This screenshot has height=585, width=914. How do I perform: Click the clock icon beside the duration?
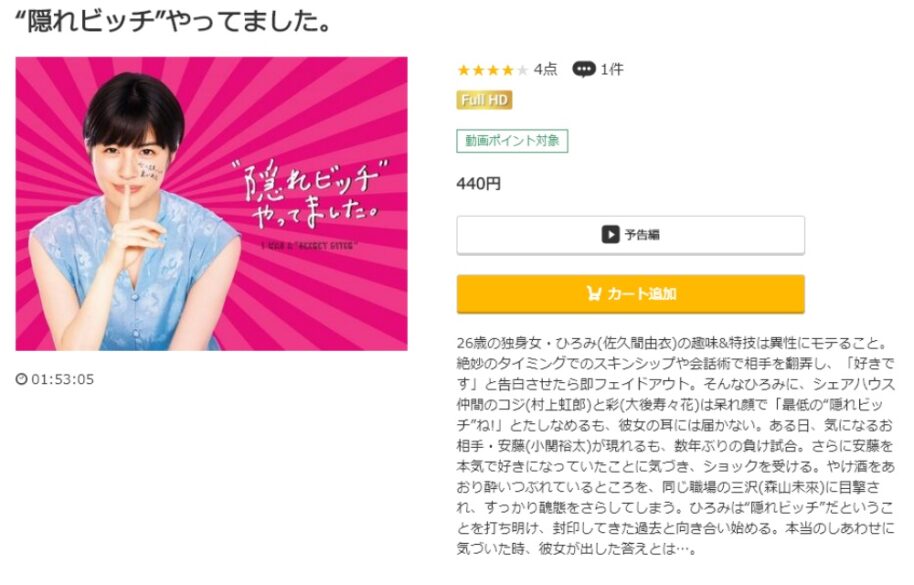pos(22,379)
